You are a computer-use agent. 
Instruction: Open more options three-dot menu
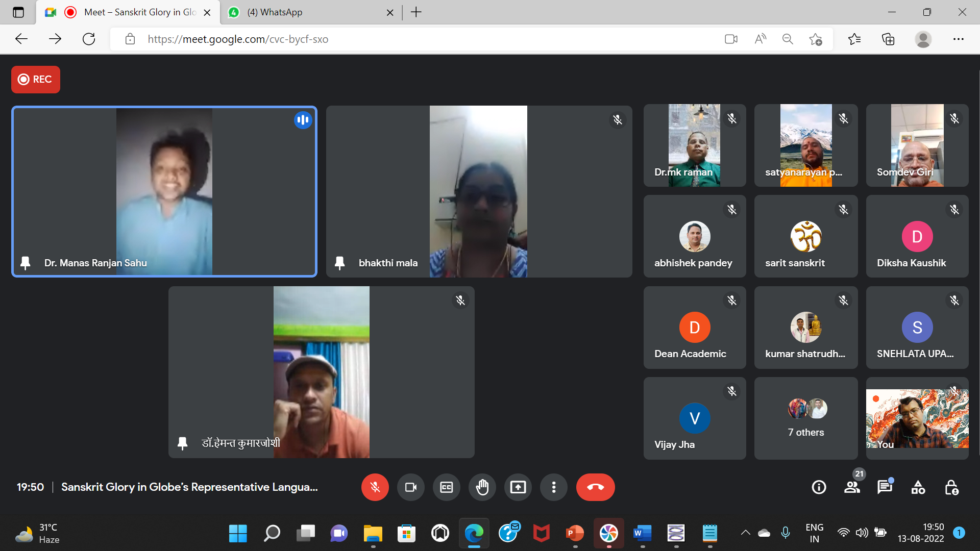click(x=553, y=487)
